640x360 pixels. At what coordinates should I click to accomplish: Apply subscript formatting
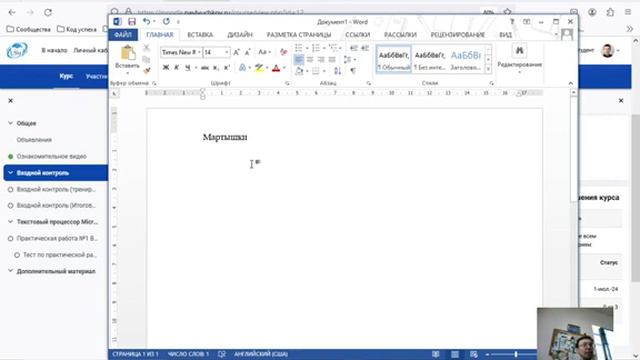(x=216, y=68)
